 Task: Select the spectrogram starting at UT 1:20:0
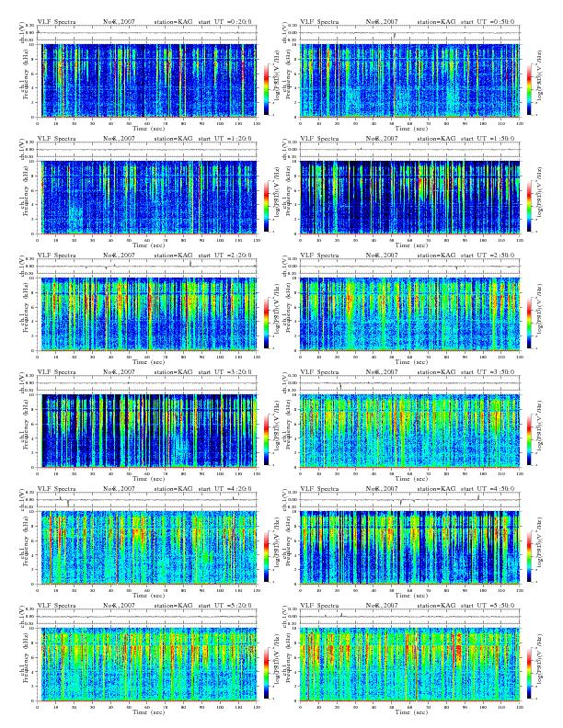click(x=147, y=197)
